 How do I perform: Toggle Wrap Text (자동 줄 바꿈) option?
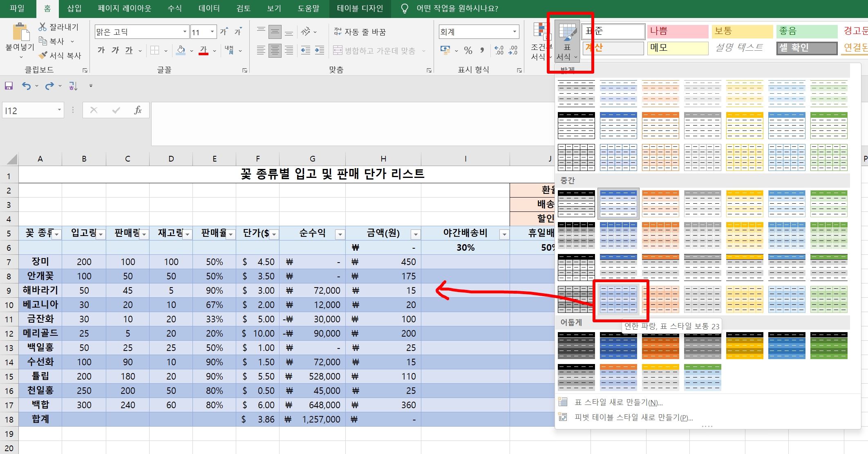360,31
